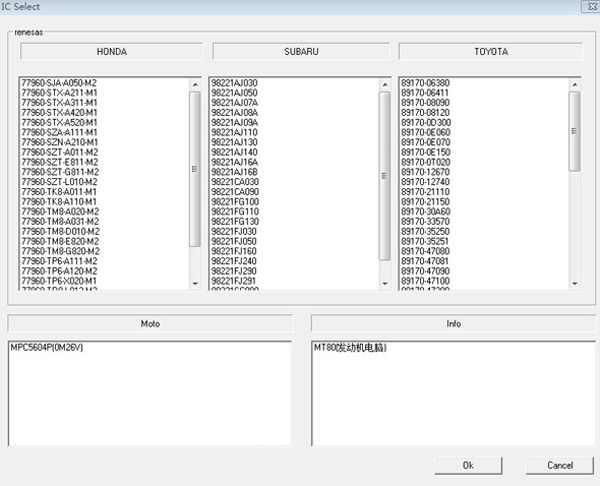Select Subaru entry 98221CA030
The image size is (600, 486).
coord(235,182)
